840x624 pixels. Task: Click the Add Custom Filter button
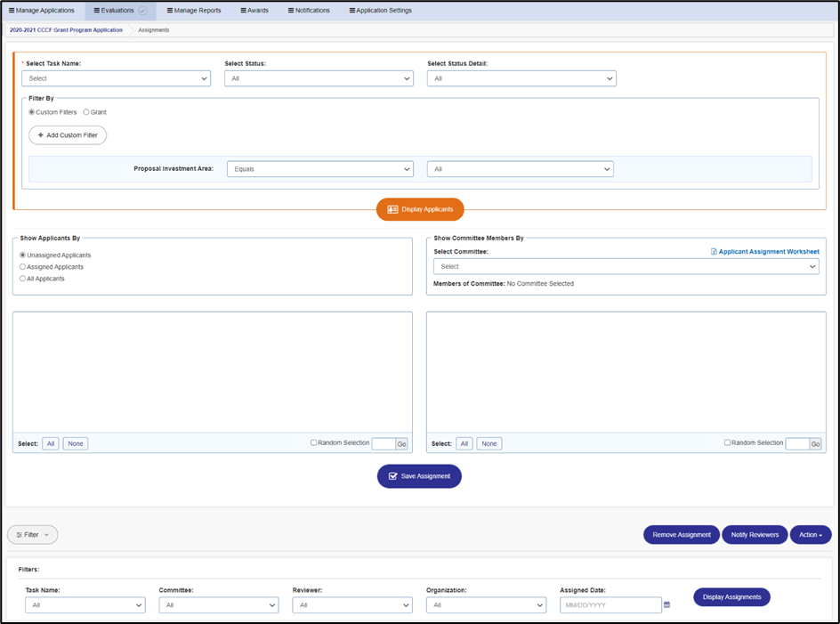tap(68, 135)
